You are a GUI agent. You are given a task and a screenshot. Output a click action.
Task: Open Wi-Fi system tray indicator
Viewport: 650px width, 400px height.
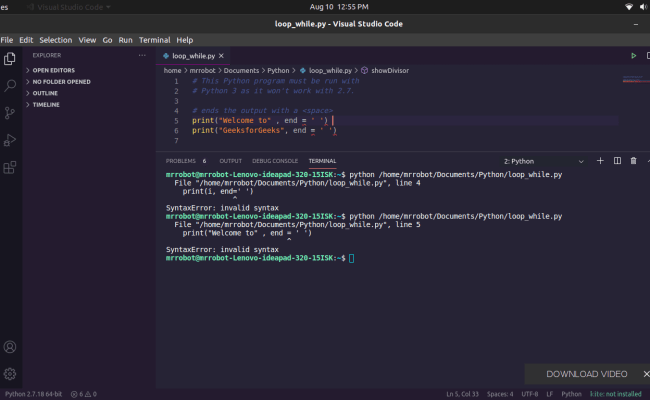coord(629,7)
